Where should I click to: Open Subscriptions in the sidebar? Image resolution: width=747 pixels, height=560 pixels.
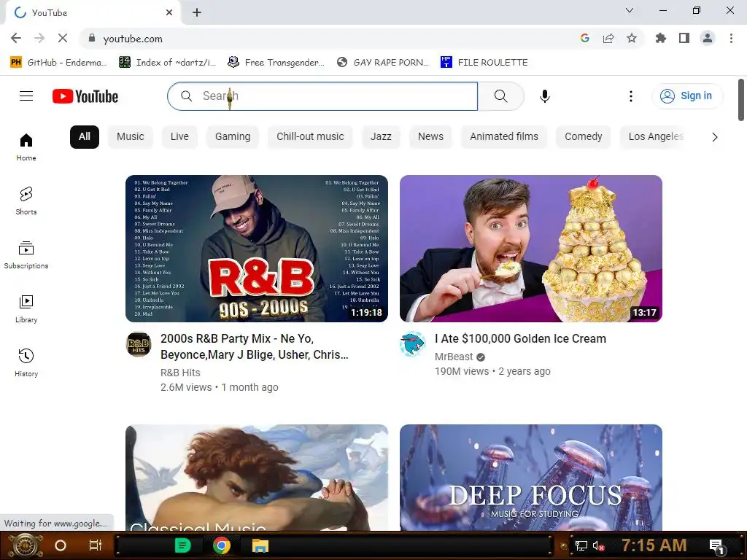click(x=26, y=254)
